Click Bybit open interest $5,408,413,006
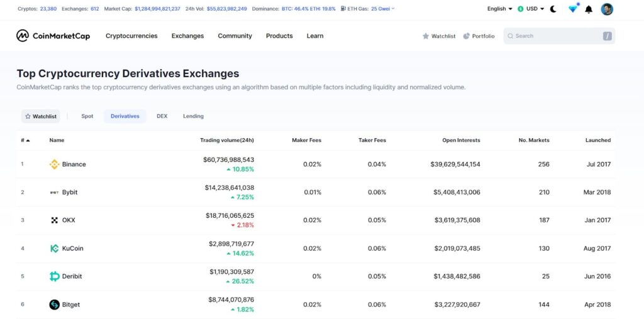Image resolution: width=644 pixels, height=319 pixels. [x=457, y=192]
